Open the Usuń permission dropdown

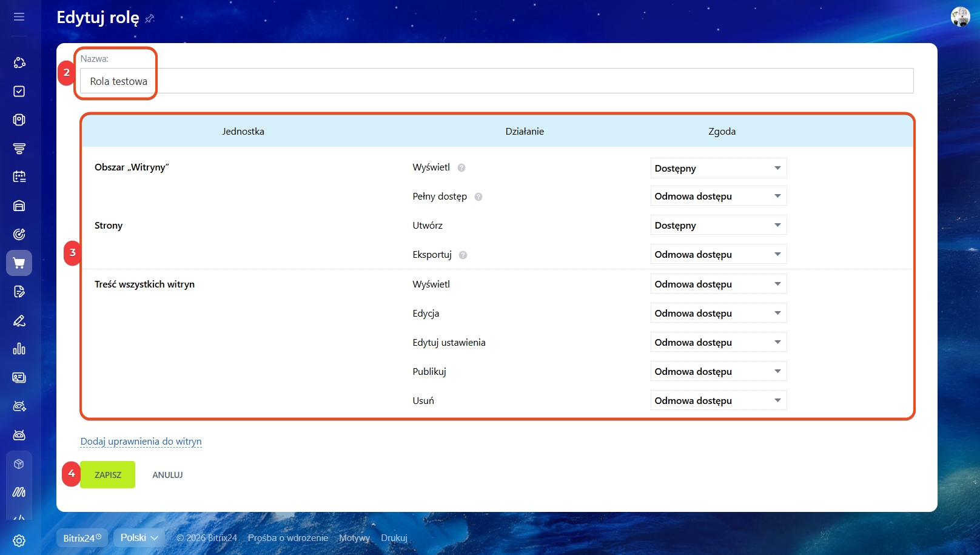coord(718,400)
